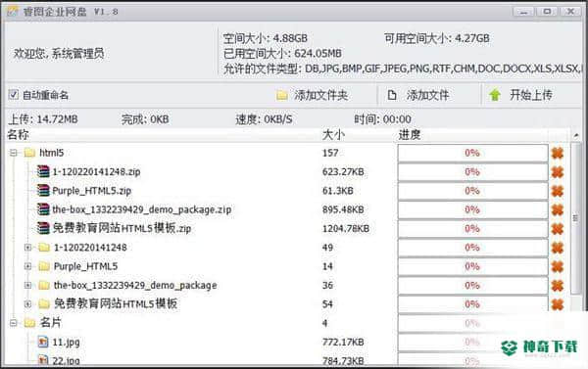The image size is (588, 369).
Task: Remove html5 folder from upload list
Action: click(x=558, y=153)
